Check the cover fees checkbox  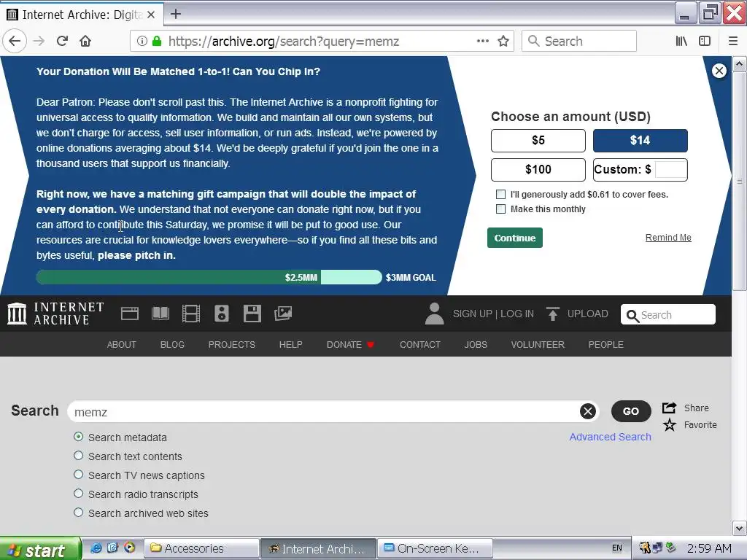500,194
